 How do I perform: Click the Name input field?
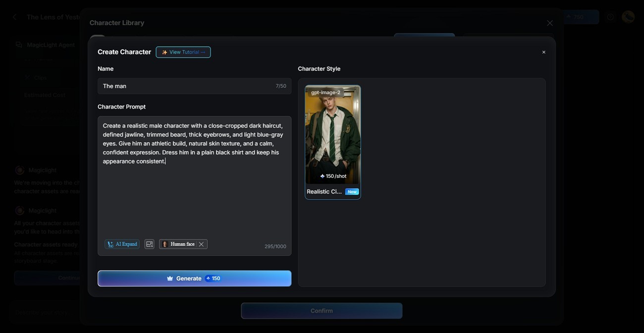(194, 86)
